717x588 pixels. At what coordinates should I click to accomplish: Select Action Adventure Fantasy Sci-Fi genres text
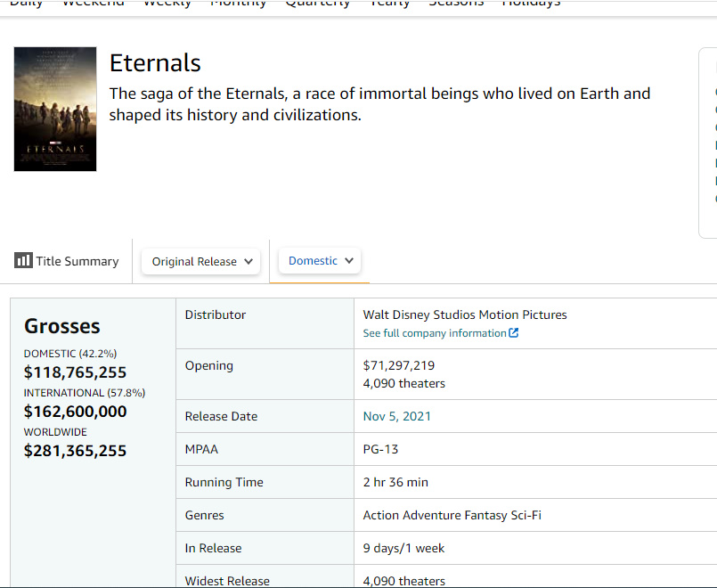(452, 515)
